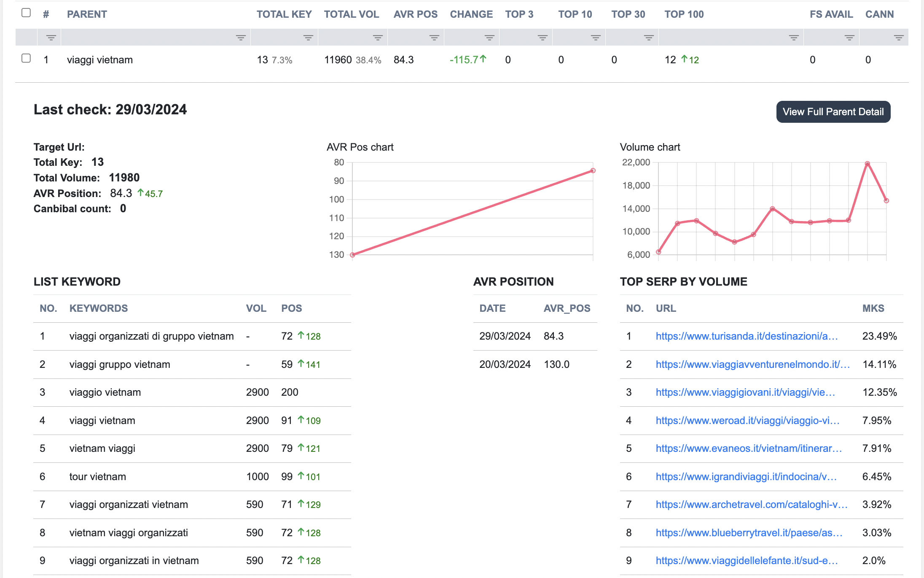The width and height of the screenshot is (924, 578).
Task: Open filter icon for AVR POS column
Action: (x=434, y=38)
